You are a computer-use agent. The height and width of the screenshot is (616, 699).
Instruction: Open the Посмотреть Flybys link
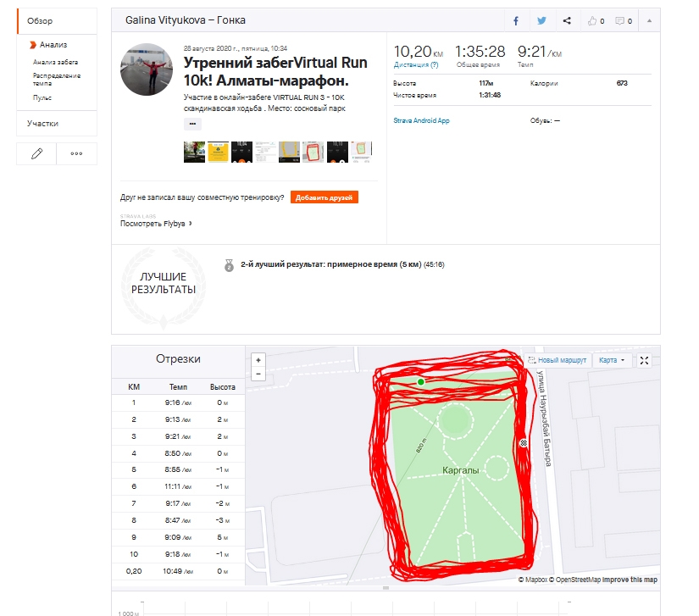(x=156, y=224)
